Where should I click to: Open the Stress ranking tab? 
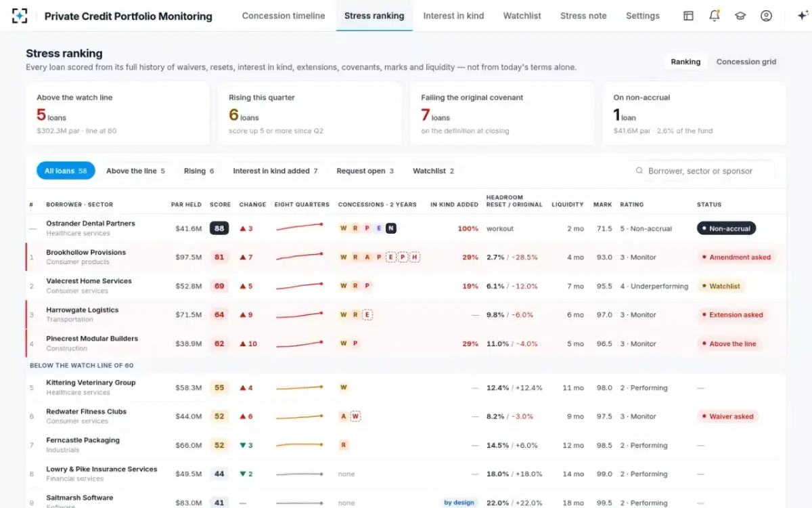(x=374, y=16)
